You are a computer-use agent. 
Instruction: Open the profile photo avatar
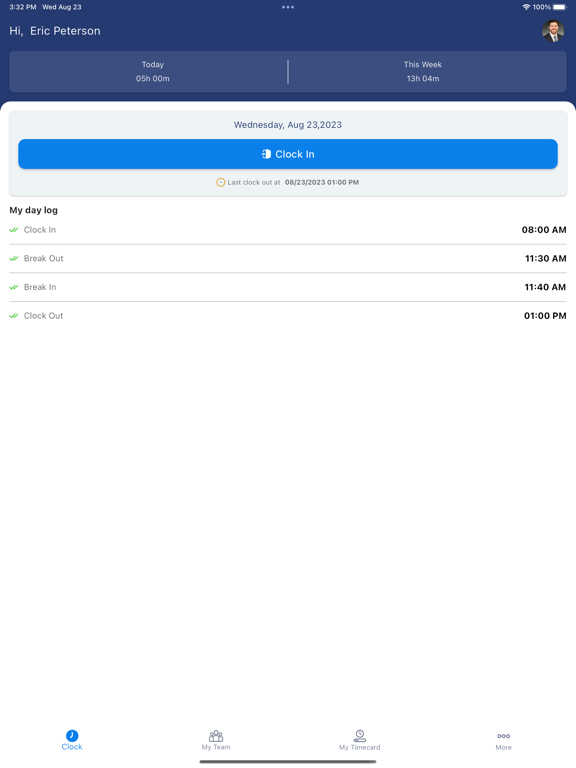(x=553, y=31)
